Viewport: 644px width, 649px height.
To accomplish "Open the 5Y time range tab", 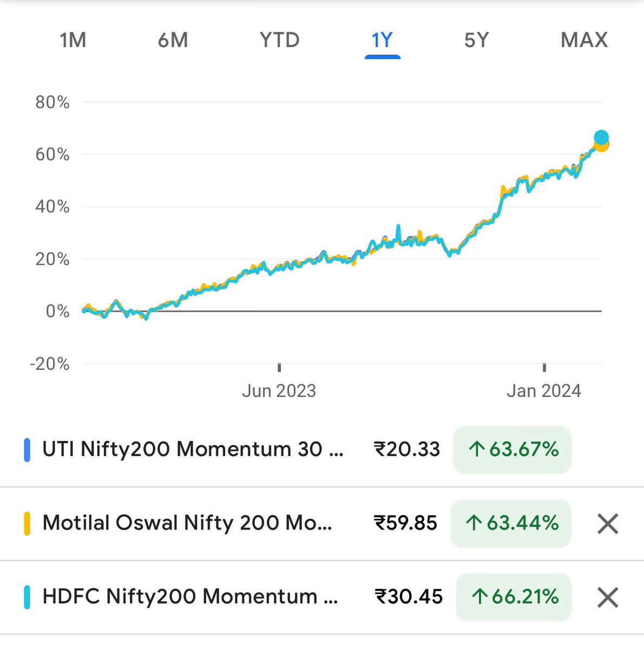I will pos(476,40).
